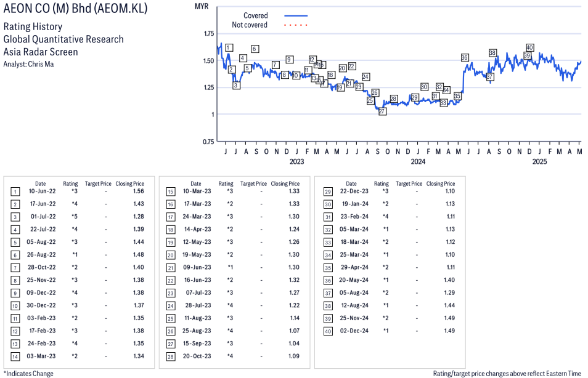Select the date 26-Aug-22 in the table
The height and width of the screenshot is (378, 588).
click(x=41, y=255)
